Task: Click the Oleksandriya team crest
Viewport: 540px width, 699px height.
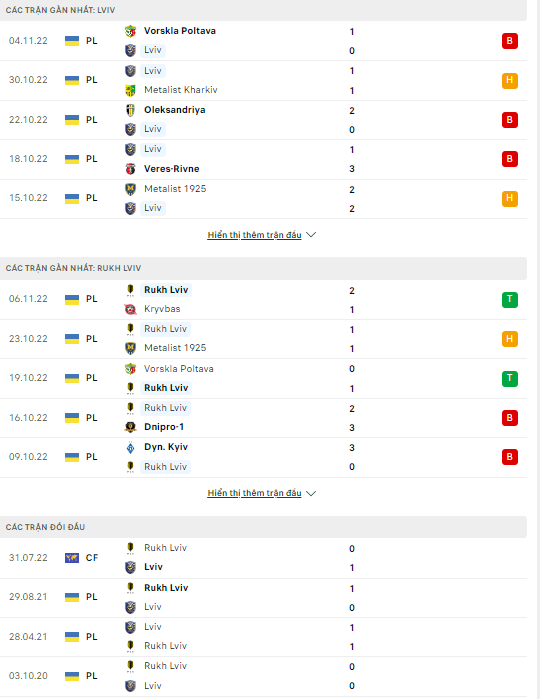Action: [x=130, y=110]
